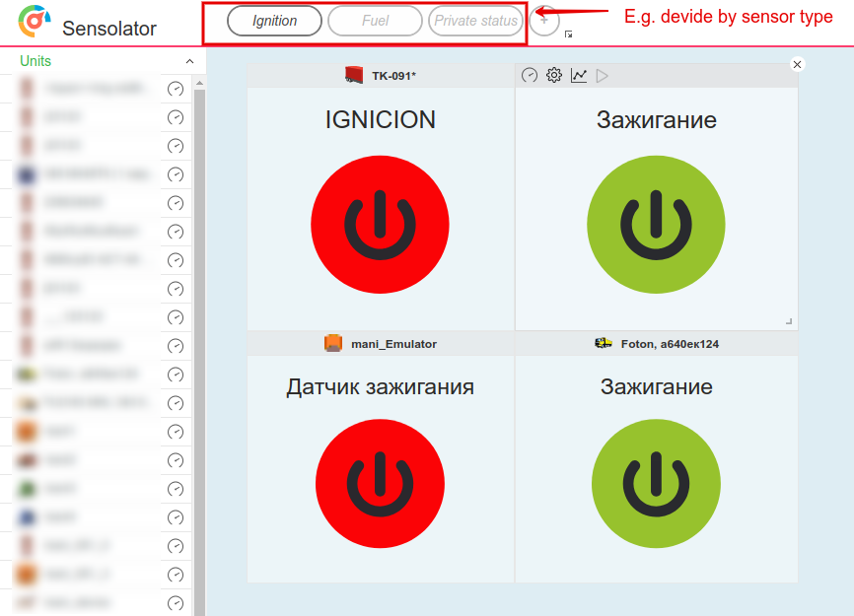Toggle the red IGNICION power indicator
The image size is (854, 616).
click(380, 225)
